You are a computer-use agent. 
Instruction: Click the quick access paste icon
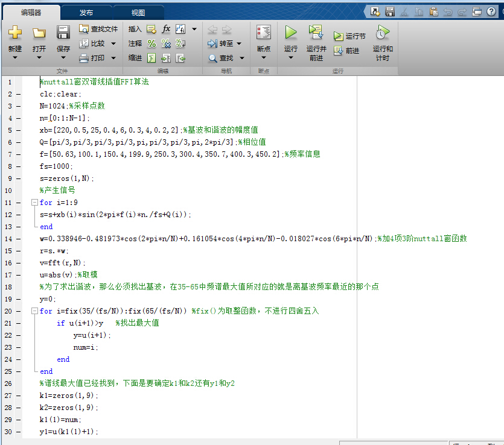coord(433,12)
